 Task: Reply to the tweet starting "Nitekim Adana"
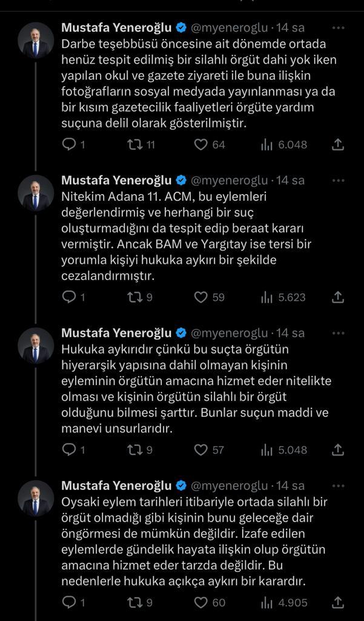pos(70,297)
